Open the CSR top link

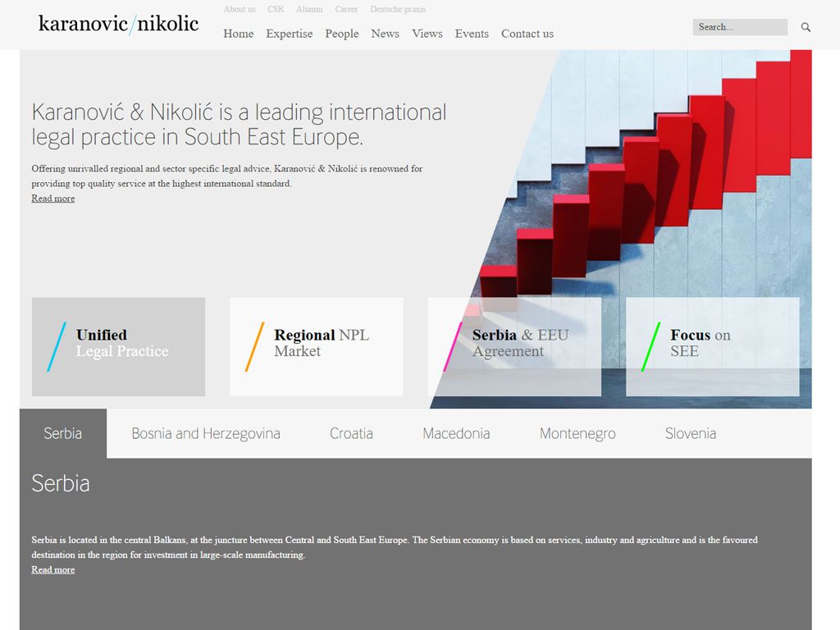pyautogui.click(x=276, y=9)
